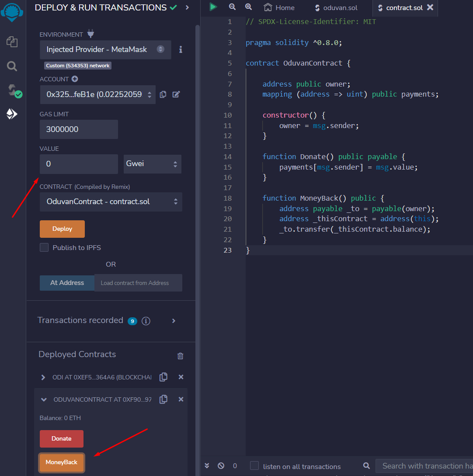This screenshot has width=473, height=476.
Task: Click the 'function Donate()' code line
Action: pyautogui.click(x=334, y=156)
